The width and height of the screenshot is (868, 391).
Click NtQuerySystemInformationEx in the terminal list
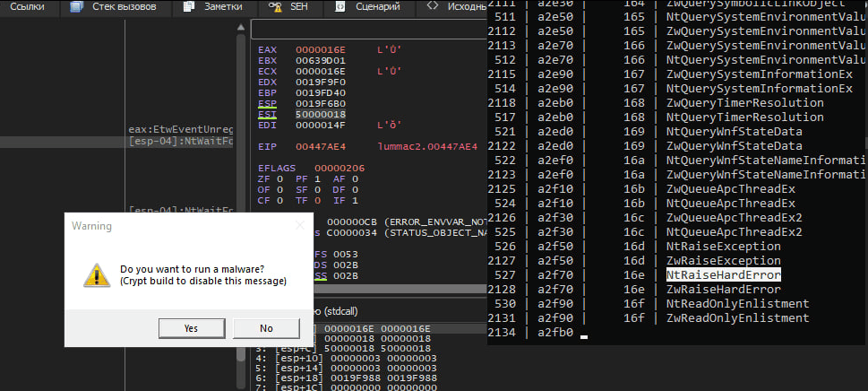click(760, 88)
